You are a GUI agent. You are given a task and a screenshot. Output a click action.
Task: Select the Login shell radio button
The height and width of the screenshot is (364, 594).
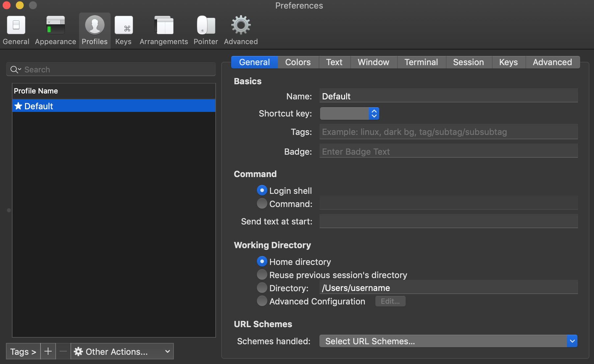pos(262,191)
